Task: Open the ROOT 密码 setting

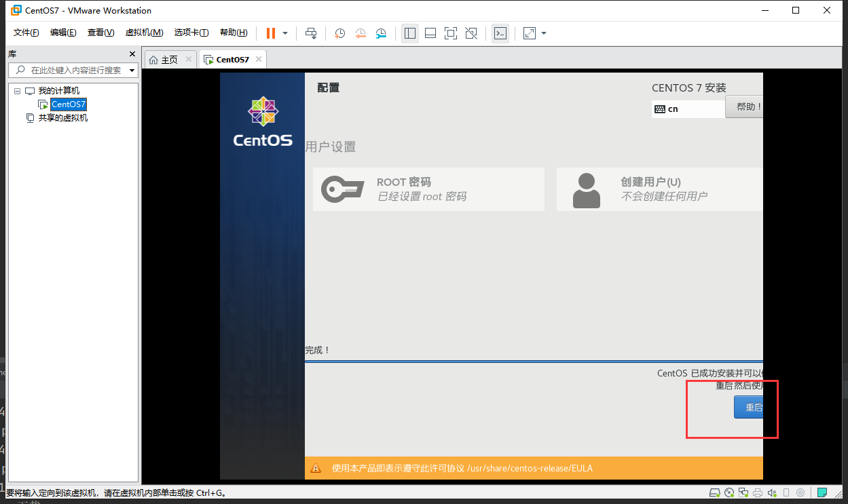Action: (x=428, y=189)
